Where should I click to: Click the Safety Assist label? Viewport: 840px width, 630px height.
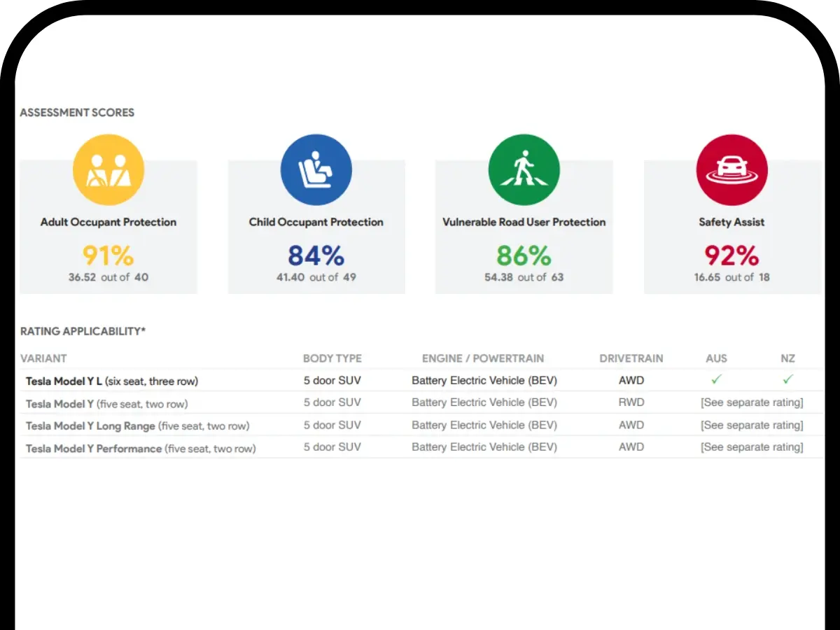point(732,222)
